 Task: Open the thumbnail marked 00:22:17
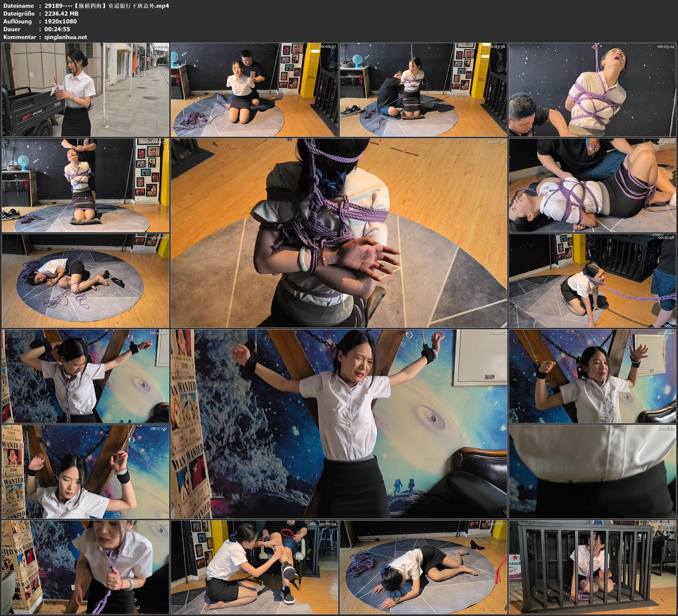(x=423, y=567)
